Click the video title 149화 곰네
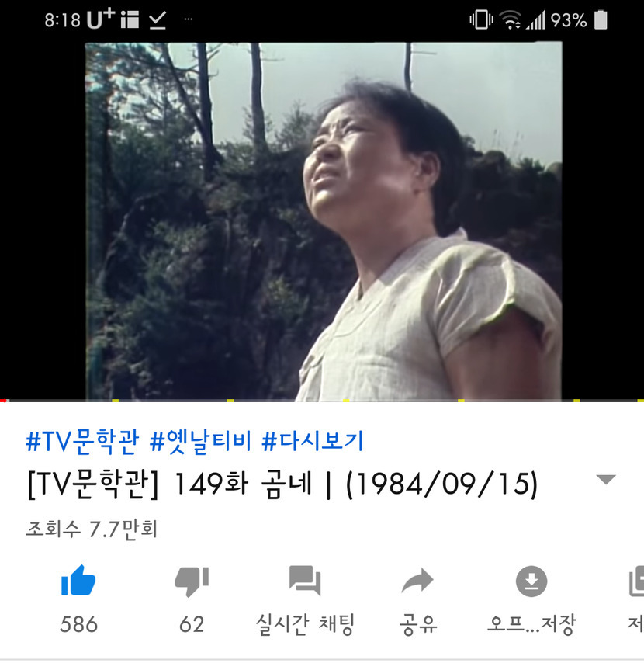Screen dimensions: 644x670 coord(243,484)
